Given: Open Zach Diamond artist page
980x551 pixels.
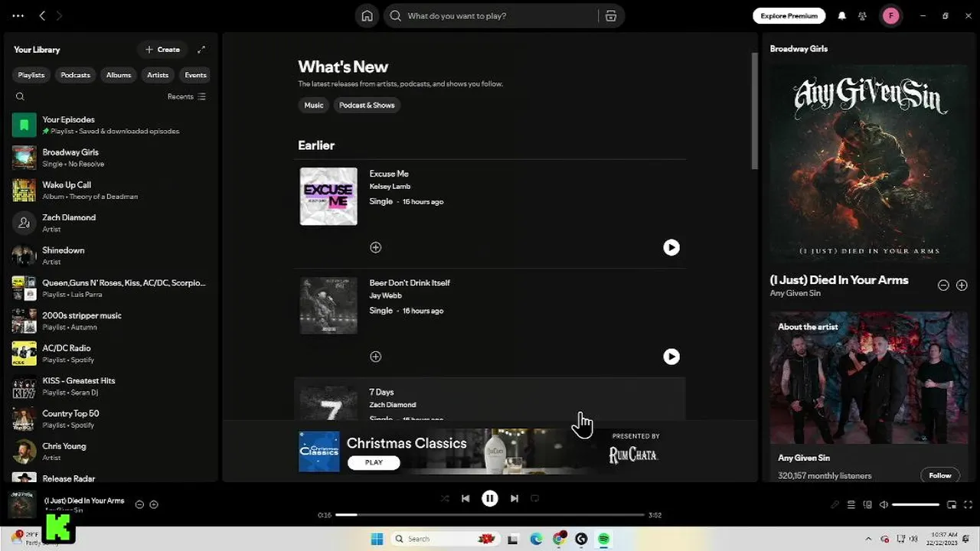Looking at the screenshot, I should (x=111, y=223).
